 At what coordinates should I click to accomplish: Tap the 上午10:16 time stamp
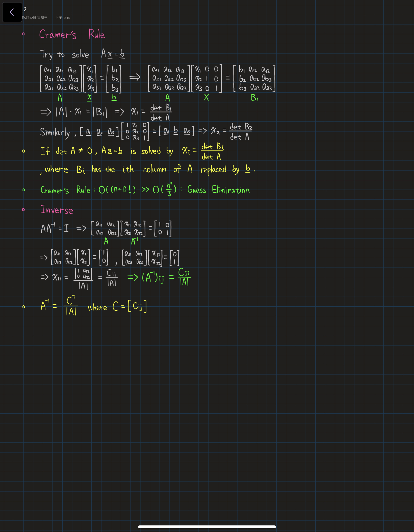63,18
